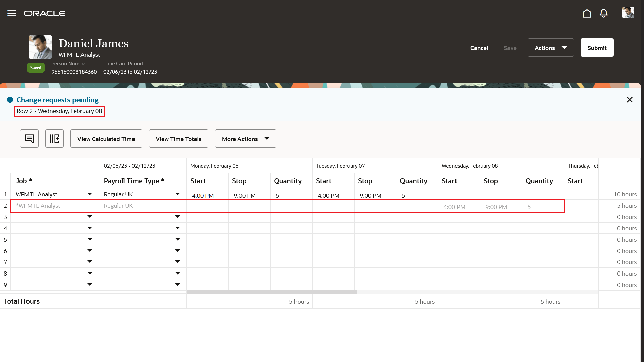Open View Calculated Time

pos(106,138)
